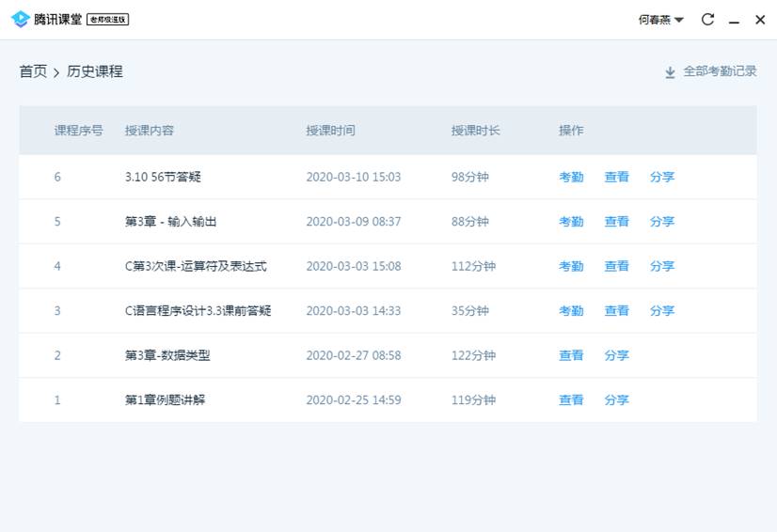Click the refresh icon in title bar
Screen dimensions: 777x532
(x=707, y=20)
